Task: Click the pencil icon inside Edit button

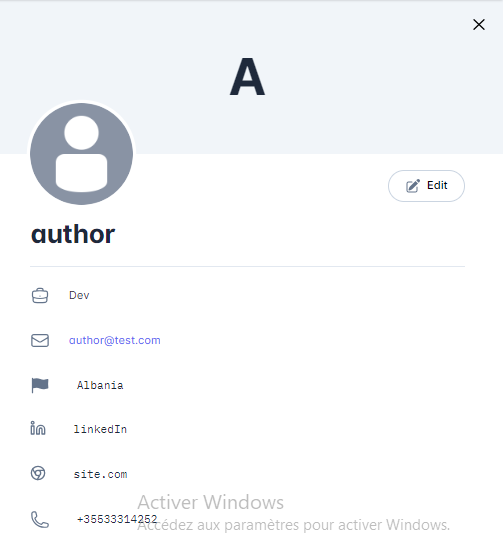Action: coord(413,186)
